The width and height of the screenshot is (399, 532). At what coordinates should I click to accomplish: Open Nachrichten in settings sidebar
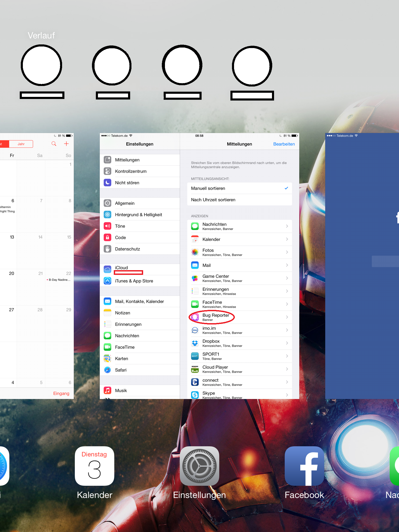[140, 336]
